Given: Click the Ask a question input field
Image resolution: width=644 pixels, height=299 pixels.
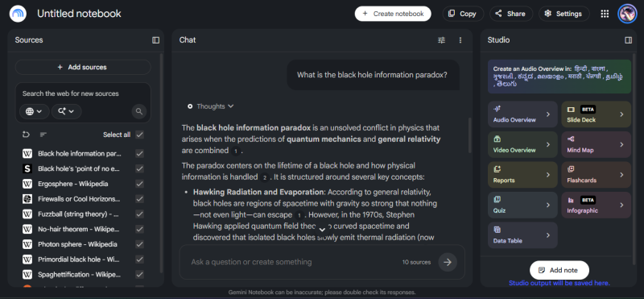Looking at the screenshot, I should click(x=294, y=262).
